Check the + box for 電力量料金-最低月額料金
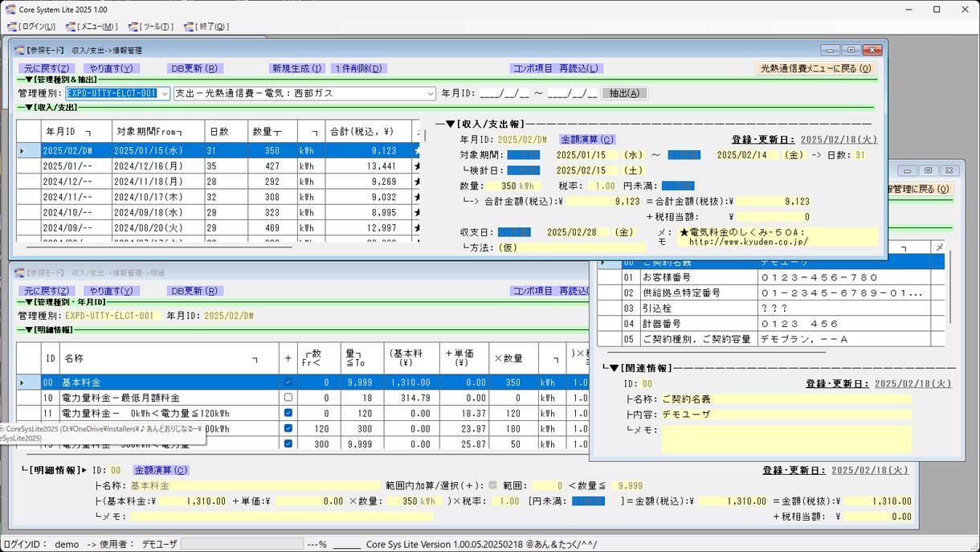 (288, 398)
